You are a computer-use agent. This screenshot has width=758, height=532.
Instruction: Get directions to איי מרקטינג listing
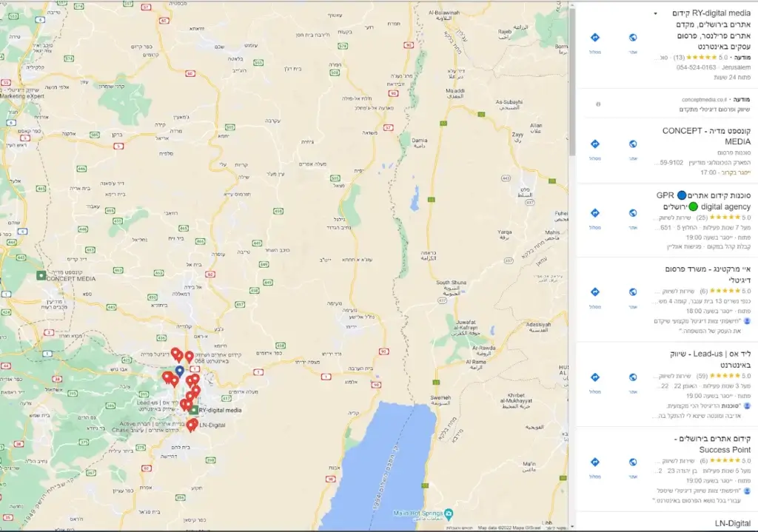point(595,292)
